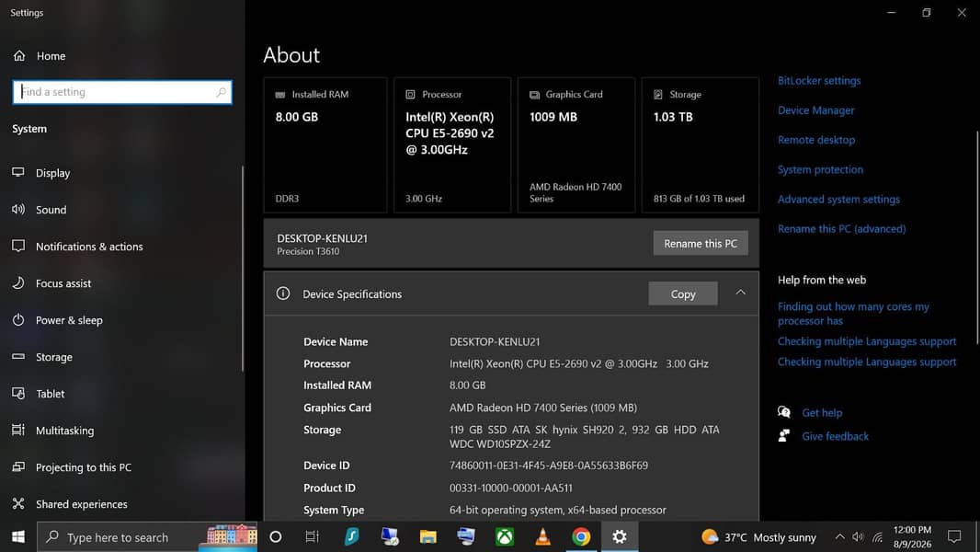Open VLC media player from taskbar
The width and height of the screenshot is (980, 552).
pos(542,537)
